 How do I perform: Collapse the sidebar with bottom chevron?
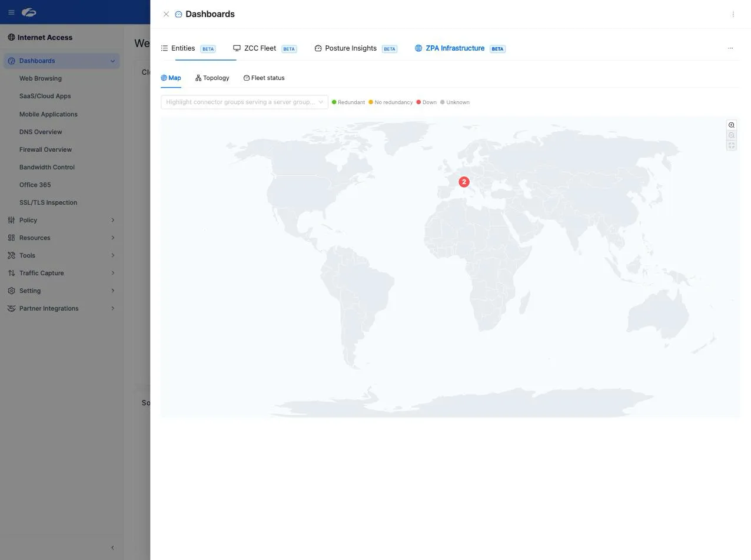[112, 548]
